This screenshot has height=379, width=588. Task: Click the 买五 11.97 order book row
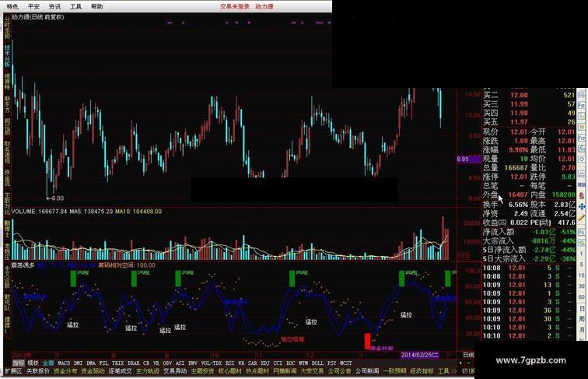pyautogui.click(x=529, y=122)
